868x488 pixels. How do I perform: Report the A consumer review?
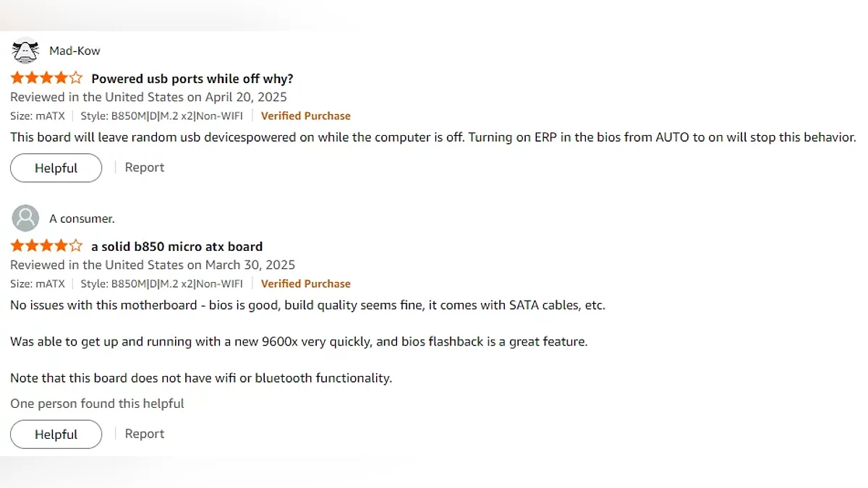pos(144,434)
